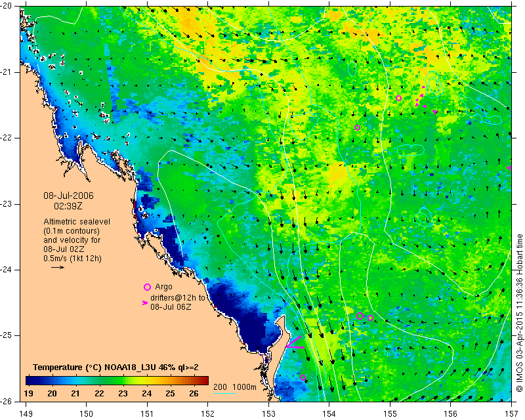Screen dimensions: 525x420
Task: Click the longitude axis label "156"
Action: (x=451, y=414)
